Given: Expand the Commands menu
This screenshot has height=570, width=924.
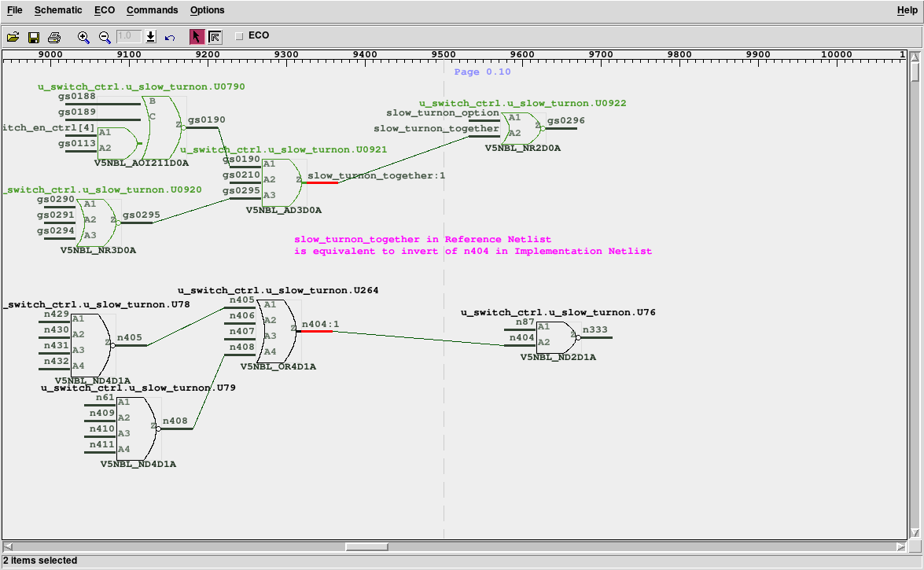Looking at the screenshot, I should 152,10.
